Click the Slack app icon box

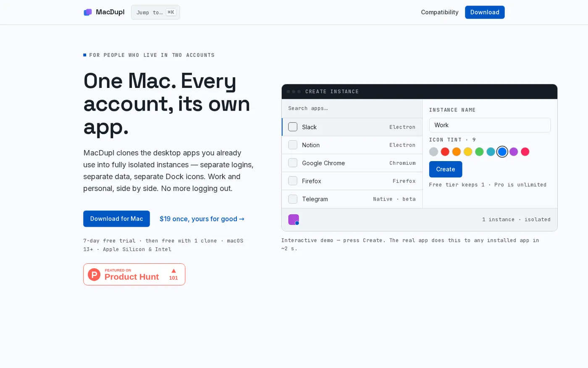coord(293,127)
